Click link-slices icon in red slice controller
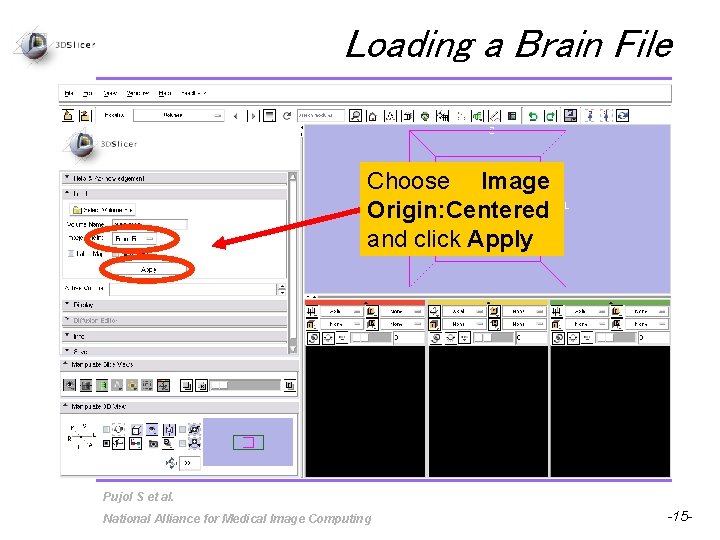The width and height of the screenshot is (720, 540). tap(313, 338)
